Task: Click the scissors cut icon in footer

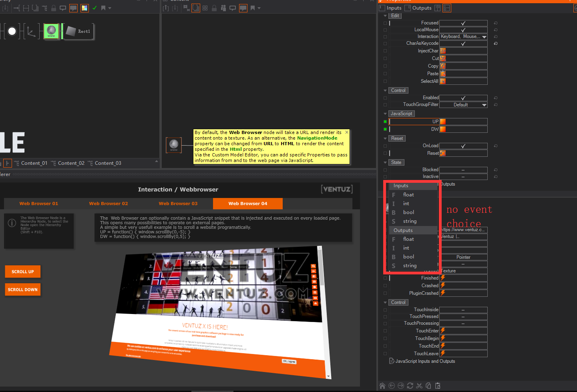Action: [x=419, y=386]
